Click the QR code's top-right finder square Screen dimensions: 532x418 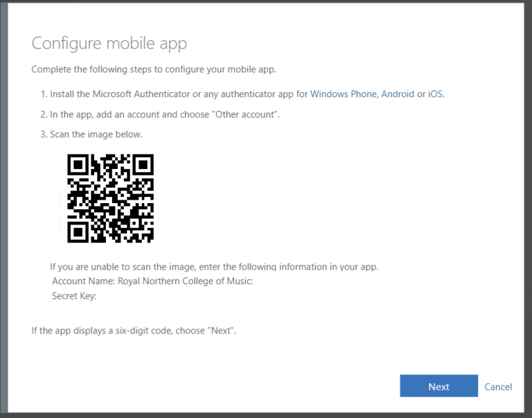point(143,164)
